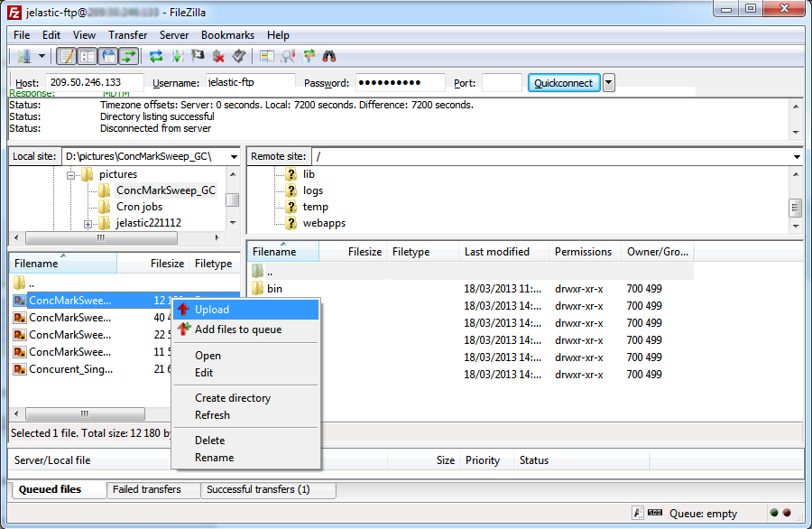Expand the jelastic221112 folder tree node
Viewport: 812px width, 529px height.
click(x=88, y=224)
